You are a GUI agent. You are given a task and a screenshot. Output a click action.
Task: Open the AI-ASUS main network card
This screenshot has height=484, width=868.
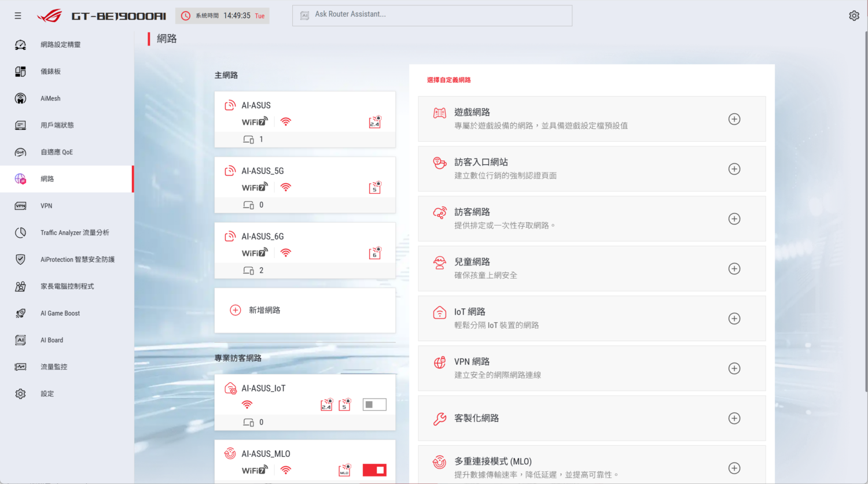305,119
